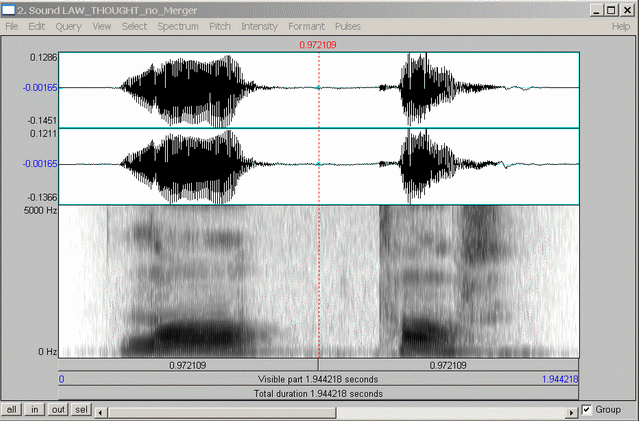The image size is (639, 421).
Task: Maximize the Sound editor window
Action: point(612,9)
